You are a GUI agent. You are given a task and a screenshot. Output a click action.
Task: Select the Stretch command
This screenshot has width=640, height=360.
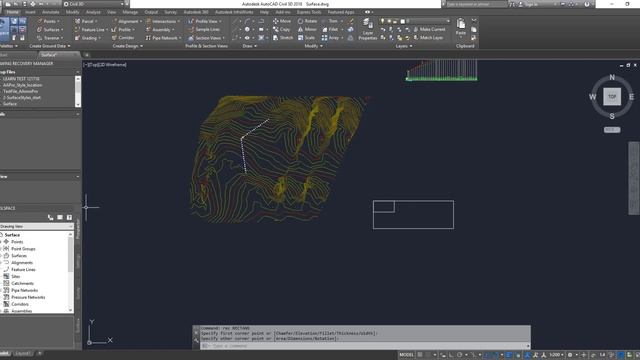tap(283, 38)
